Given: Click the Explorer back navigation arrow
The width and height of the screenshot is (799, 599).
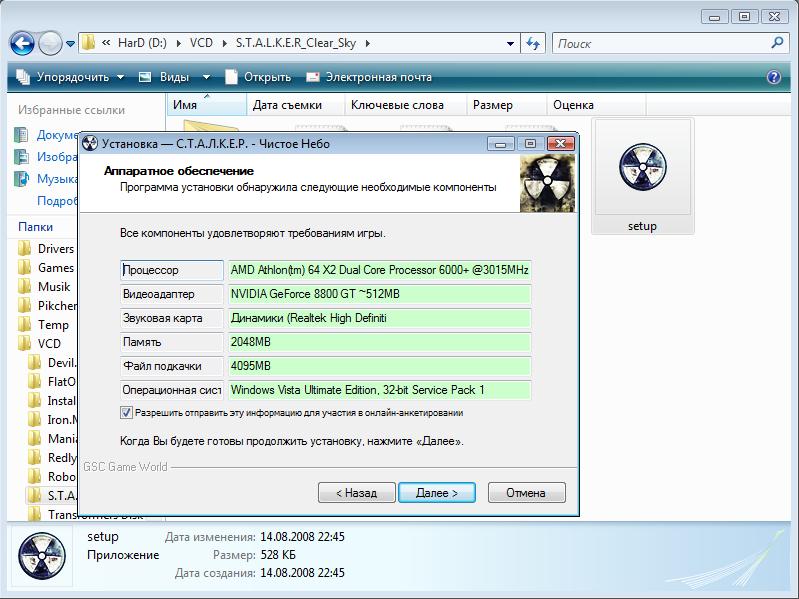Looking at the screenshot, I should [x=22, y=44].
